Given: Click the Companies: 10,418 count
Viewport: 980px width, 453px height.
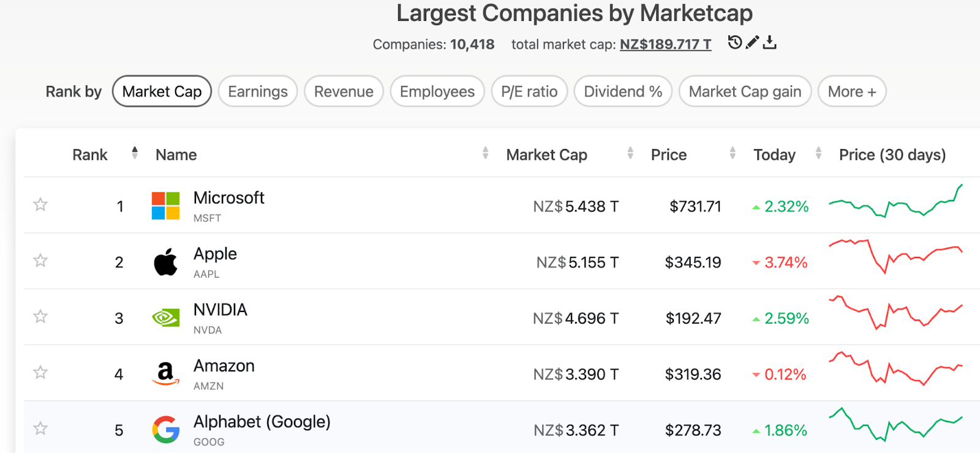Looking at the screenshot, I should click(434, 44).
